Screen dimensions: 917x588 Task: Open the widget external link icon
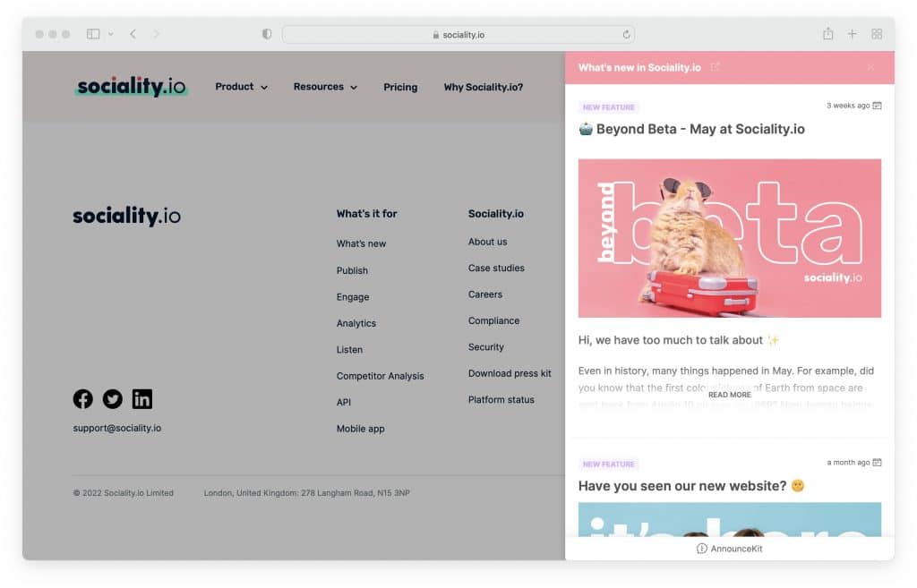[x=715, y=67]
